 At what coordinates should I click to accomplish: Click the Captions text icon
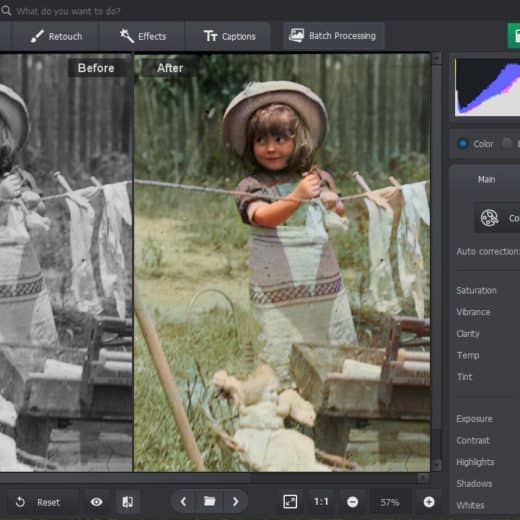point(210,36)
